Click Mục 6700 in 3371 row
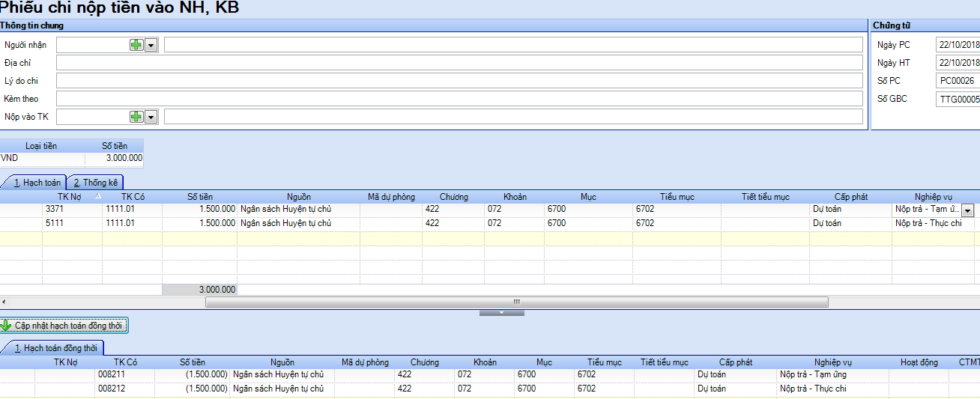The height and width of the screenshot is (399, 980). (x=589, y=210)
